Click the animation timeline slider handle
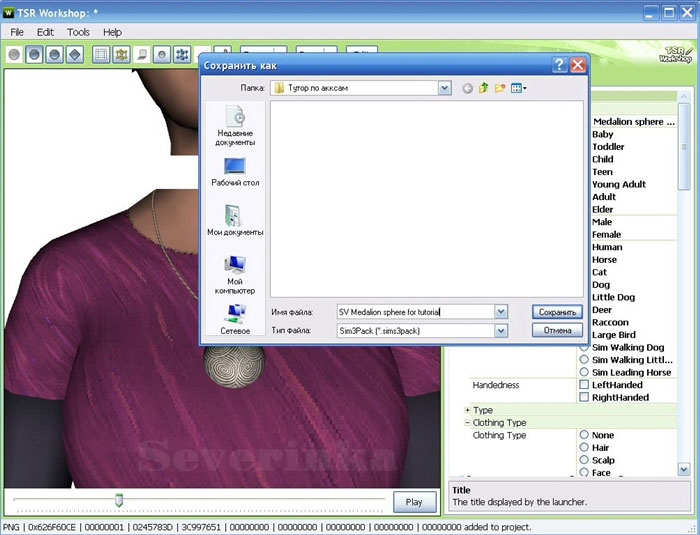The height and width of the screenshot is (535, 700). click(x=119, y=499)
